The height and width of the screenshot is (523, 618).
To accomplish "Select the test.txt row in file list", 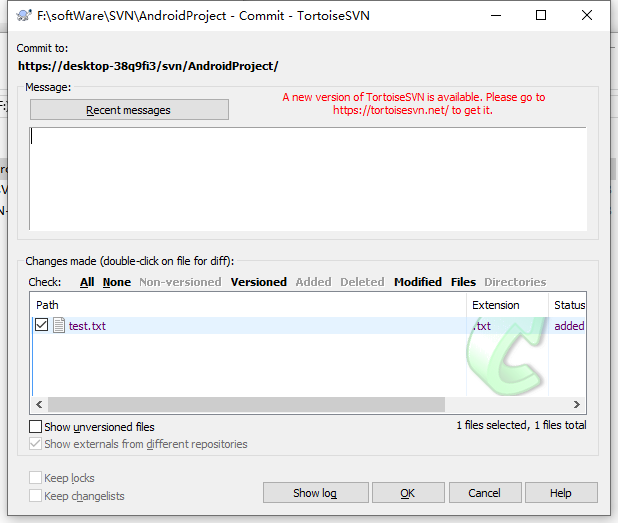I will pyautogui.click(x=309, y=326).
